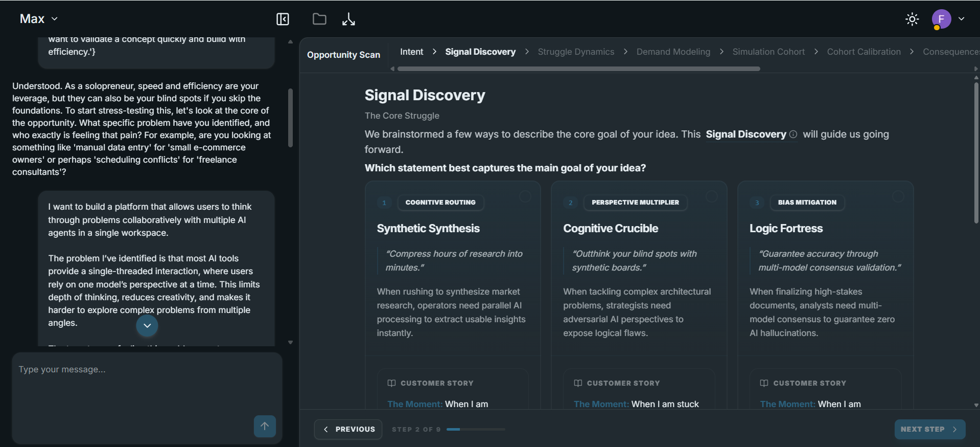Select the Cognitive Crucible card radio circle
Screen dimensions: 980x447
point(712,196)
